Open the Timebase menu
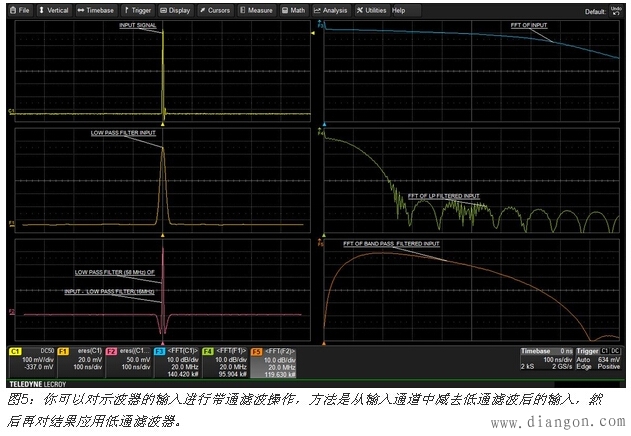The image size is (631, 436). pyautogui.click(x=96, y=10)
